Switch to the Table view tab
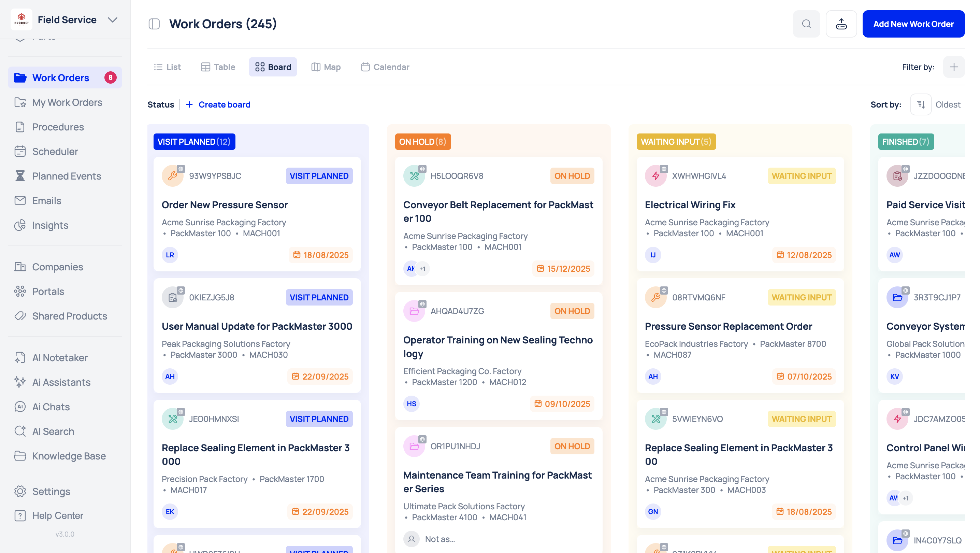The height and width of the screenshot is (553, 980). point(218,67)
